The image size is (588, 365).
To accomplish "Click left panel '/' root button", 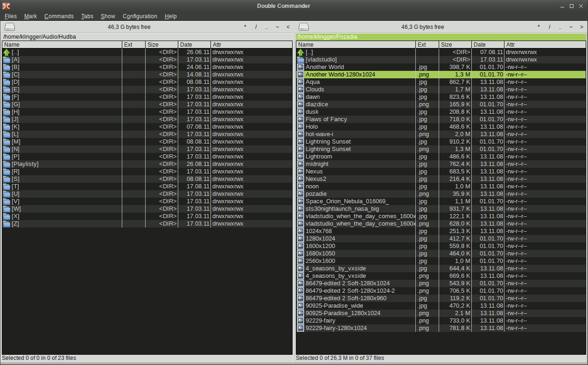I will click(256, 27).
